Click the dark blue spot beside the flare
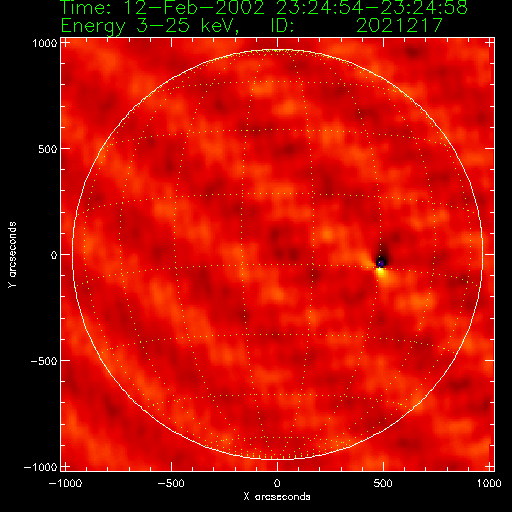512x512 pixels. tap(381, 263)
